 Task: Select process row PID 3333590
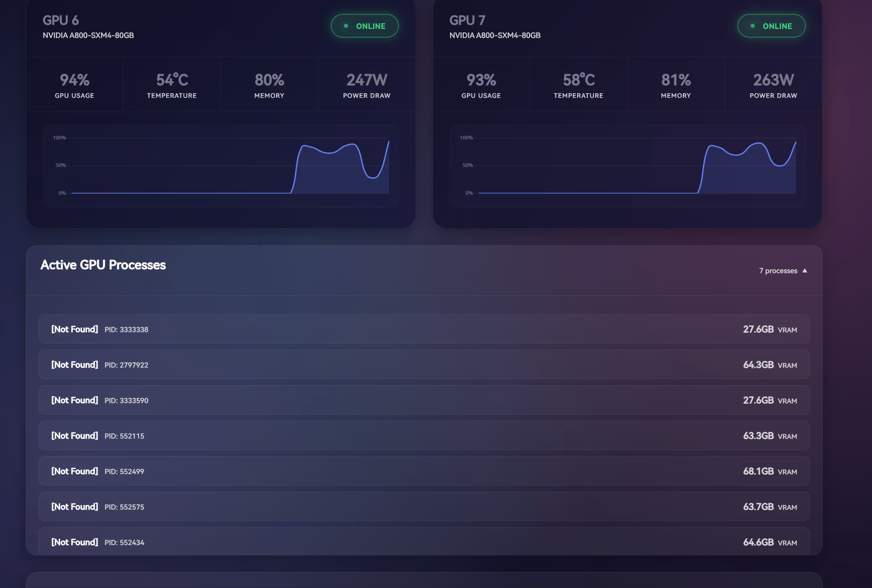click(x=424, y=400)
